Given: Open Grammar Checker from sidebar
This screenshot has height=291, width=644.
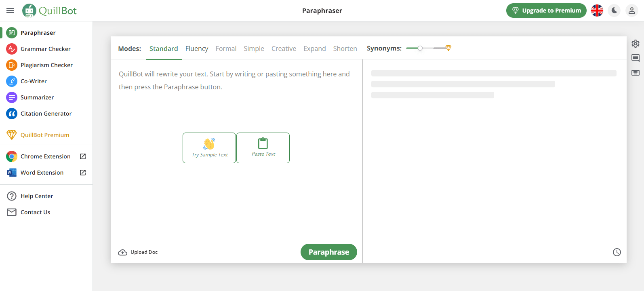Looking at the screenshot, I should tap(46, 49).
